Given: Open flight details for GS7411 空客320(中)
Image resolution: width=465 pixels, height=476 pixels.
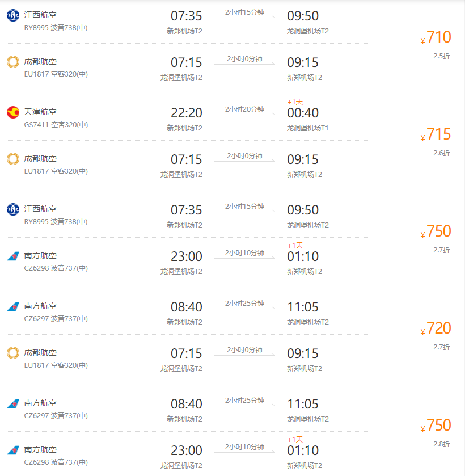Looking at the screenshot, I should tap(56, 125).
